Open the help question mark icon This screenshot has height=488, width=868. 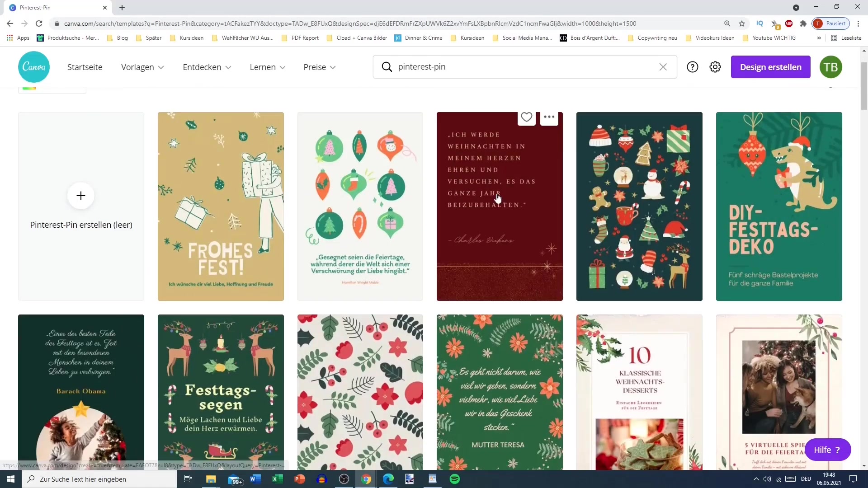tap(692, 67)
